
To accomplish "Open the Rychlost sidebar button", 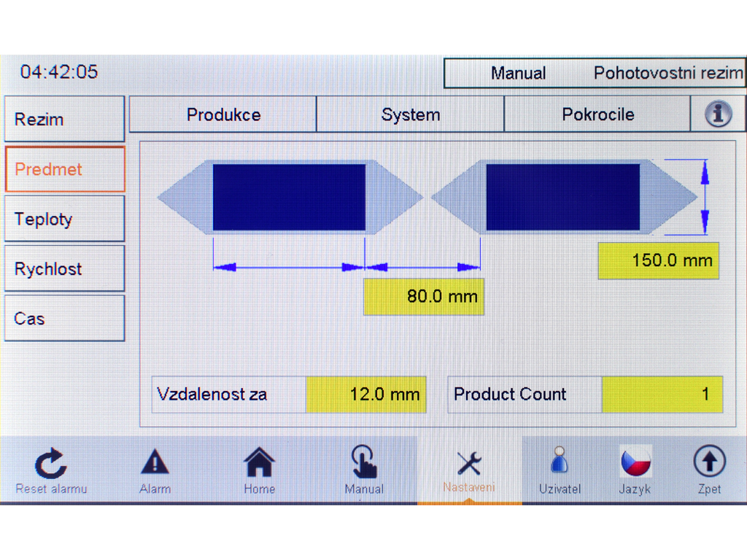I will (64, 268).
